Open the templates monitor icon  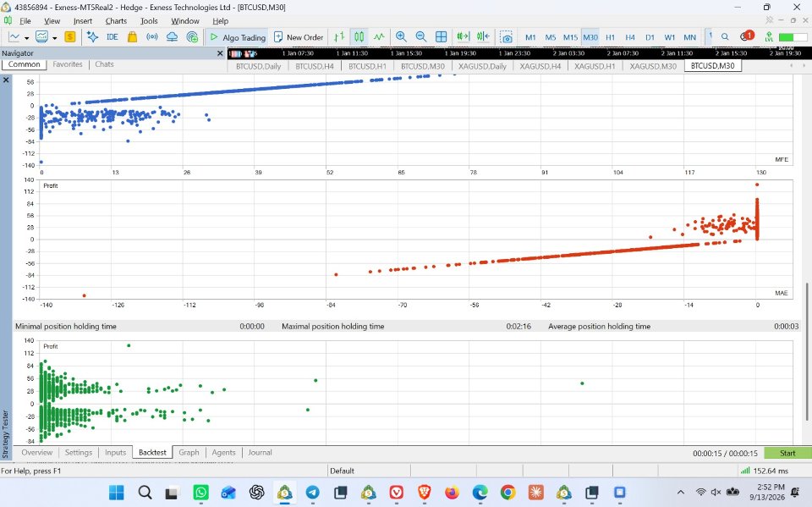41,37
